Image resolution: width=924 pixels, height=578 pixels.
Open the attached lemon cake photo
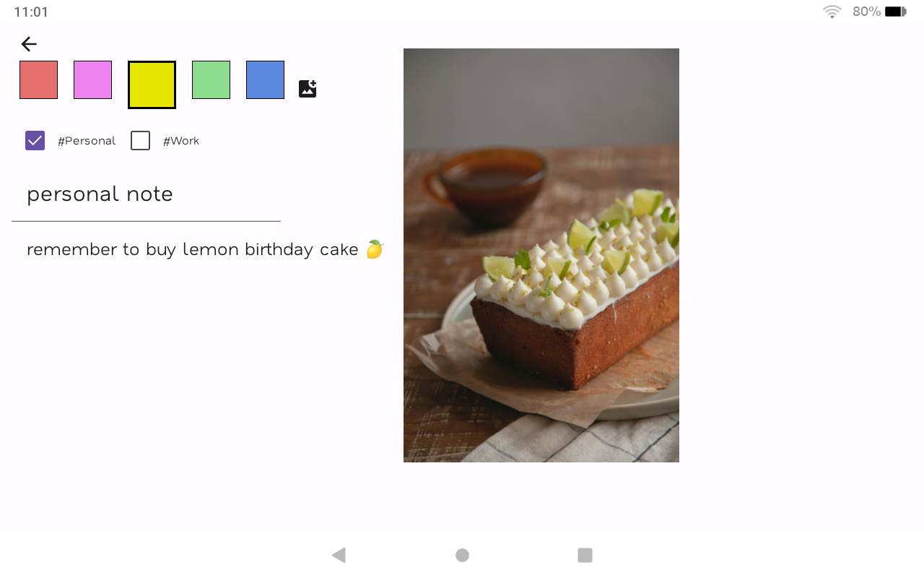(x=541, y=255)
